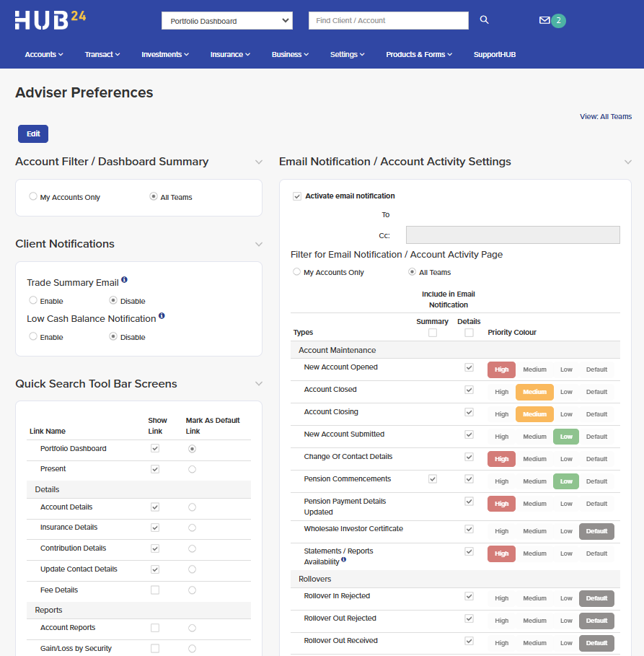Collapse the Email Notification settings chevron
Image resolution: width=644 pixels, height=656 pixels.
click(627, 162)
